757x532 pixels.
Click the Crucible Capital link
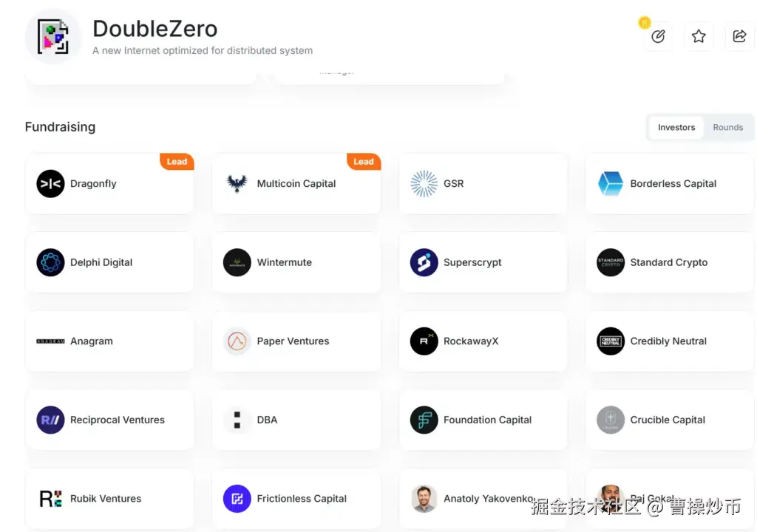coord(668,420)
